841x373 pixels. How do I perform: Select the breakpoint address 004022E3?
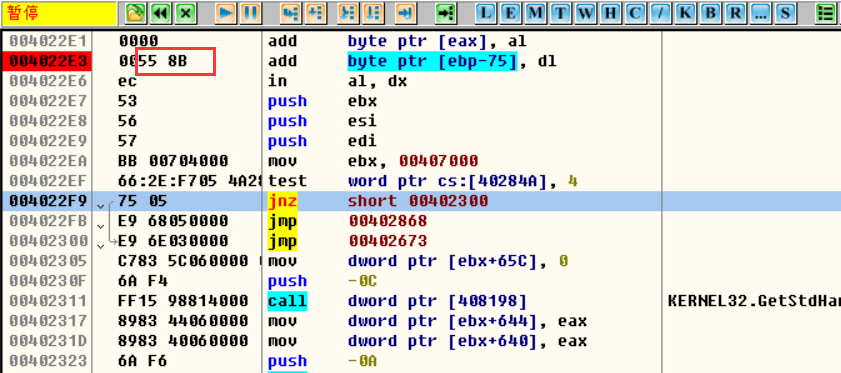(x=47, y=61)
